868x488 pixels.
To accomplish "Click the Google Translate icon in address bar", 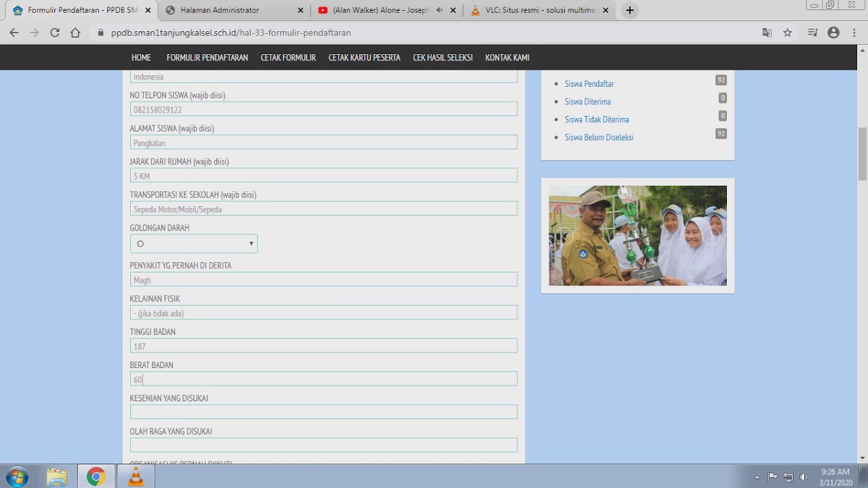I will [767, 33].
